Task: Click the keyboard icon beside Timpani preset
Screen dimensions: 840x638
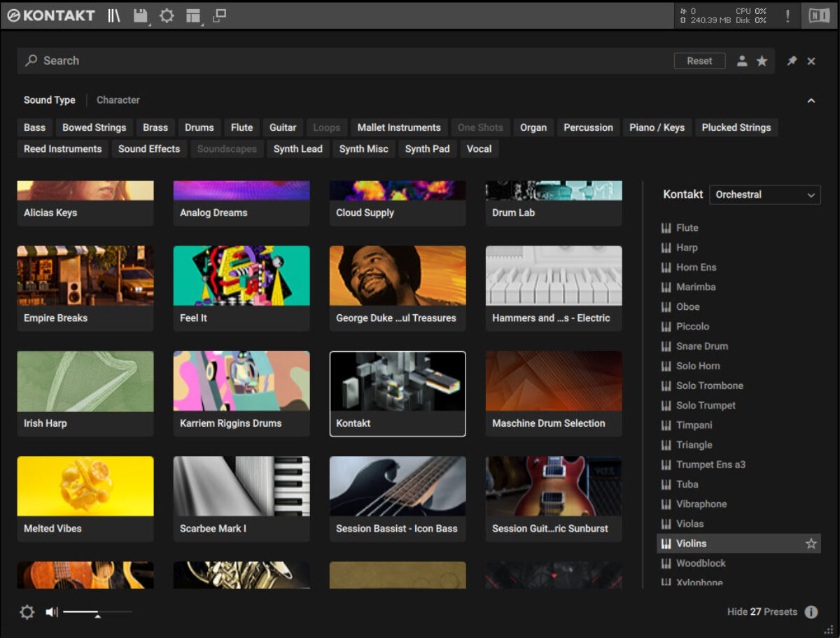Action: coord(666,425)
